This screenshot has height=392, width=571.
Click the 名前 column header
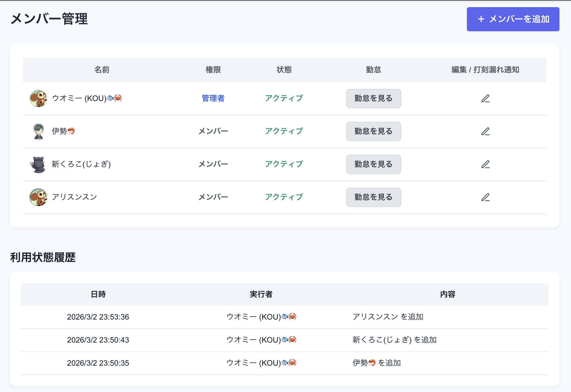102,70
